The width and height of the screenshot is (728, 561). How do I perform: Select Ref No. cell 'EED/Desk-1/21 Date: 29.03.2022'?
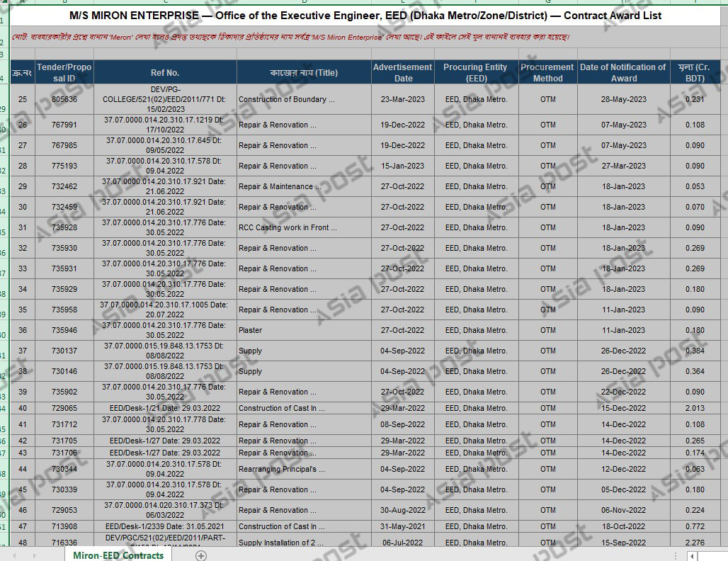(x=165, y=408)
